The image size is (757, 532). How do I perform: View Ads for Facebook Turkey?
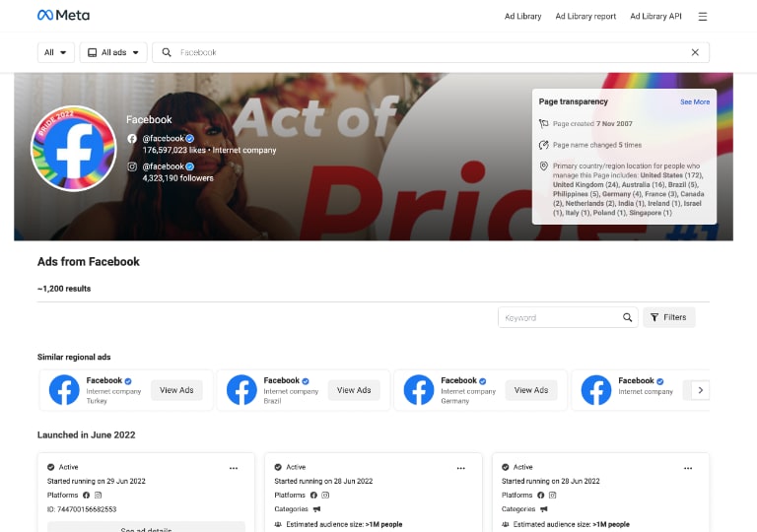(x=176, y=390)
